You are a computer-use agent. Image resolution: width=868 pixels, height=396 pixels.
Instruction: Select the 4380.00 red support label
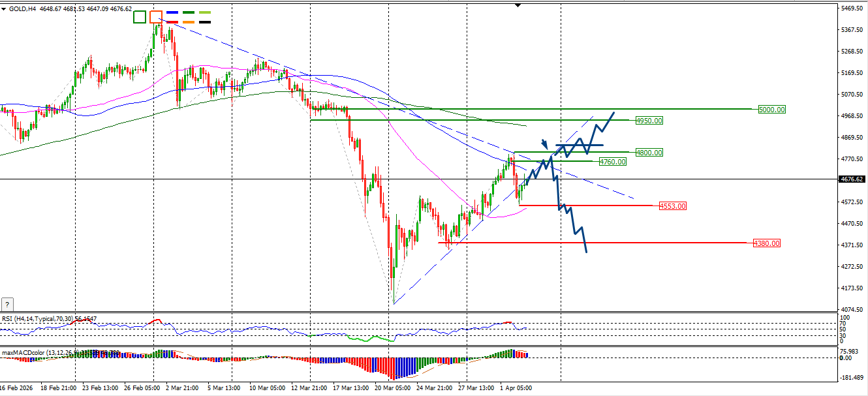point(766,243)
